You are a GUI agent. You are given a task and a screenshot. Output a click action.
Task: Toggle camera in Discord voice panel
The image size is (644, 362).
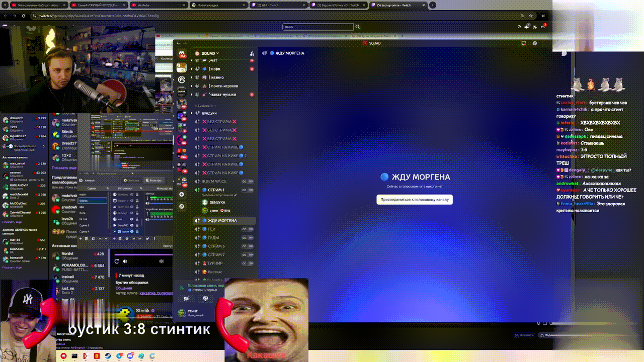click(186, 298)
